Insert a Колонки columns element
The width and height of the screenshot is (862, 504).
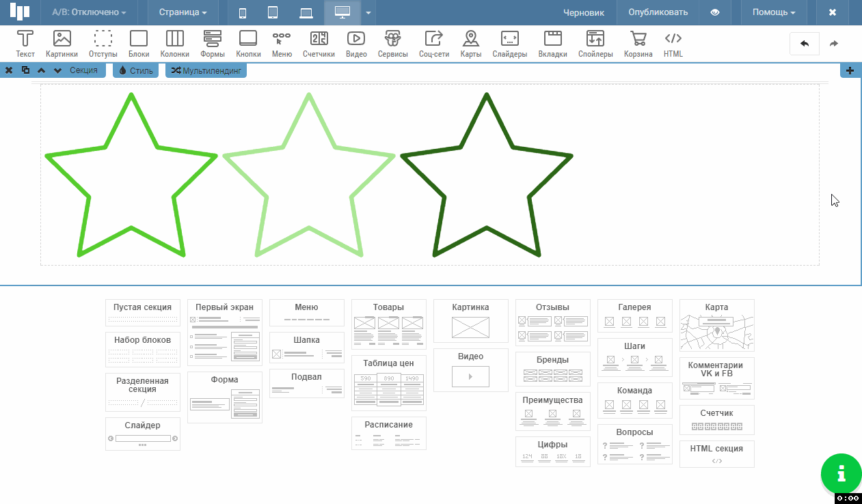pos(174,44)
